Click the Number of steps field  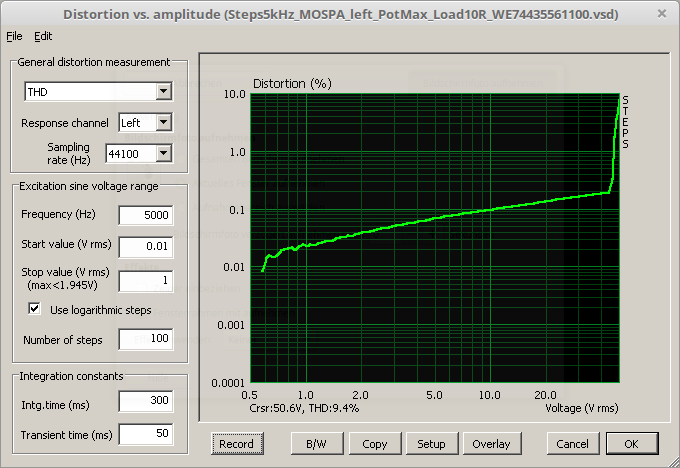pyautogui.click(x=146, y=340)
